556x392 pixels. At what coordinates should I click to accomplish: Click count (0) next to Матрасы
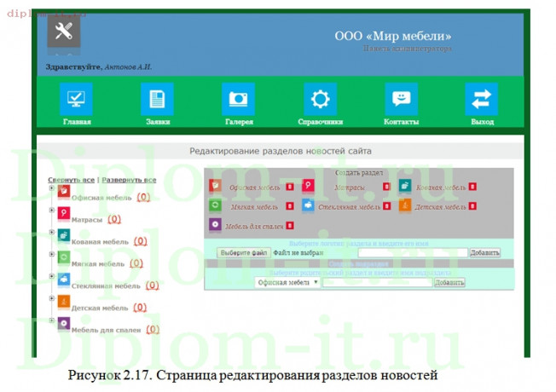coord(114,219)
